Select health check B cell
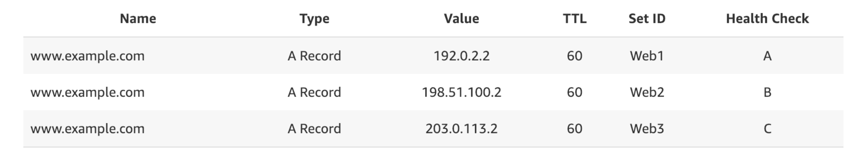868x162 pixels. pos(767,92)
